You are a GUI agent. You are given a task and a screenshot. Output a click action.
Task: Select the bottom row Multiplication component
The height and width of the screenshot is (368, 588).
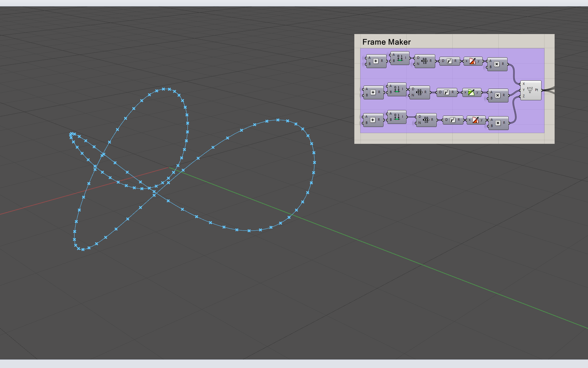[x=498, y=123]
